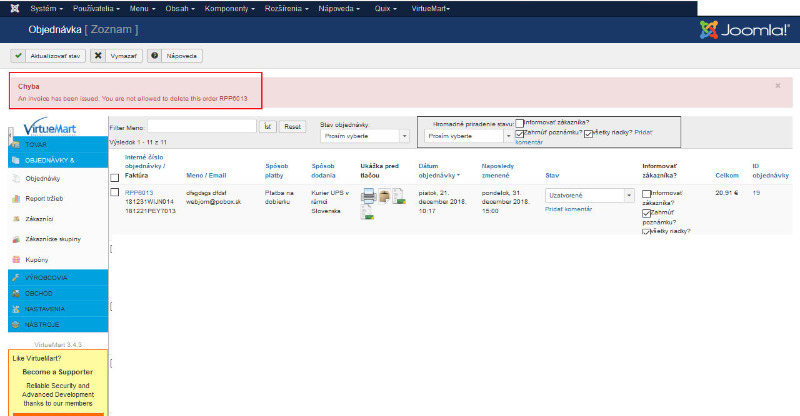The height and width of the screenshot is (416, 800).
Task: Click into the Filter Meno input field
Action: pos(202,126)
